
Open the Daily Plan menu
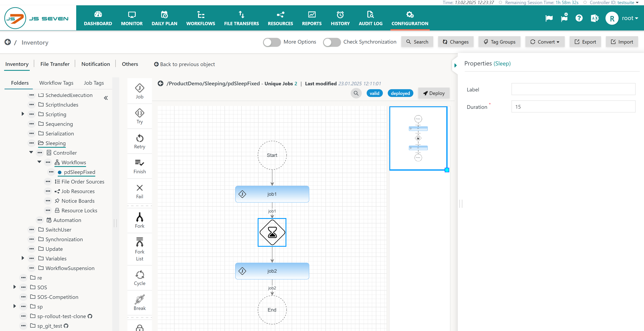[x=164, y=18]
